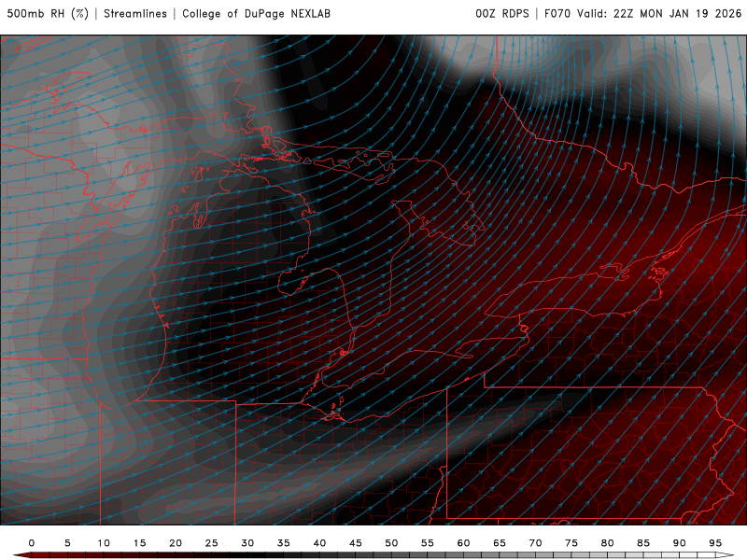The height and width of the screenshot is (560, 747).
Task: Click the 15 label on the color scale
Action: pos(139,543)
